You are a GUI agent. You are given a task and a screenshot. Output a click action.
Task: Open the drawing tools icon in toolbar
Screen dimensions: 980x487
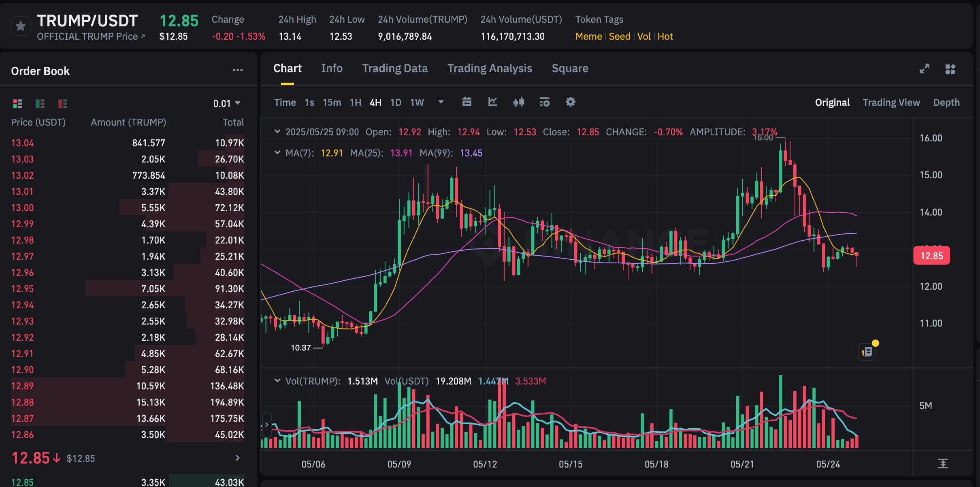tap(492, 102)
